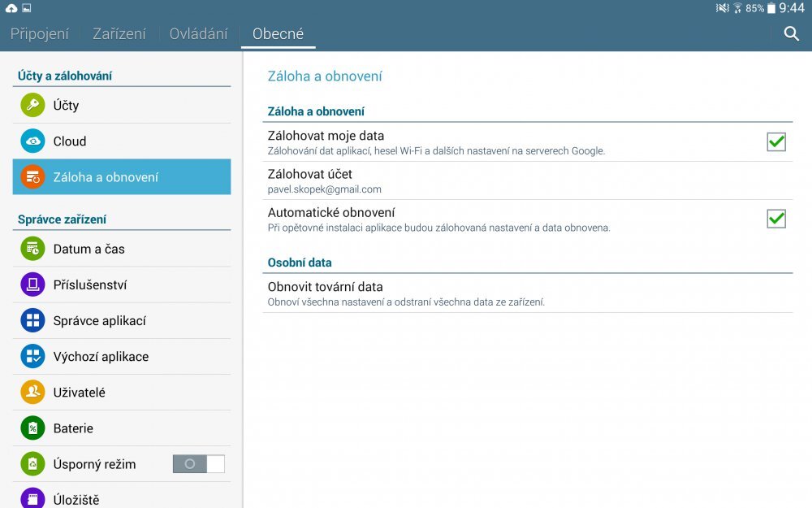
Task: Disable Zálohovat moje data checkbox
Action: point(775,141)
